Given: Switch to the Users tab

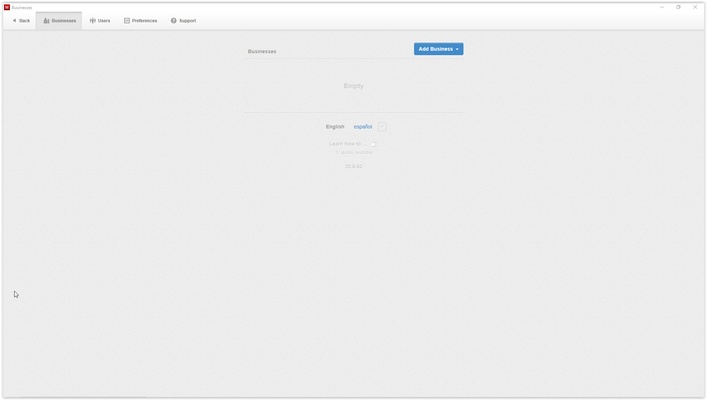Looking at the screenshot, I should pos(100,21).
